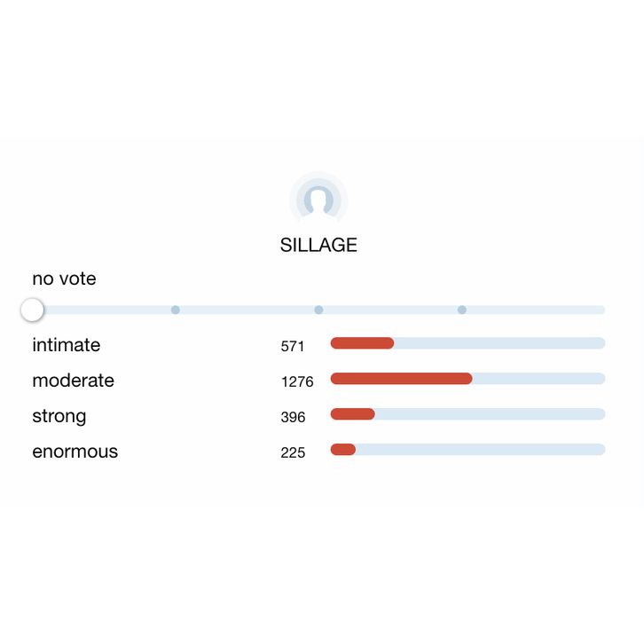Image resolution: width=644 pixels, height=644 pixels.
Task: Click the red intimate vote bar
Action: point(362,343)
